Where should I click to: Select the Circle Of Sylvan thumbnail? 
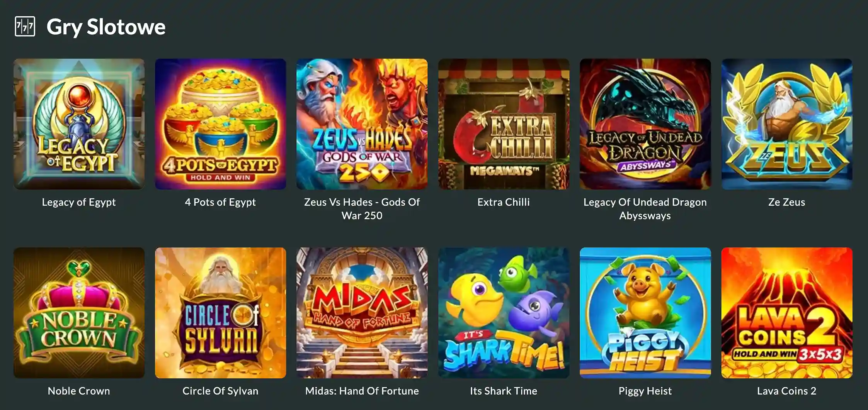(x=220, y=313)
